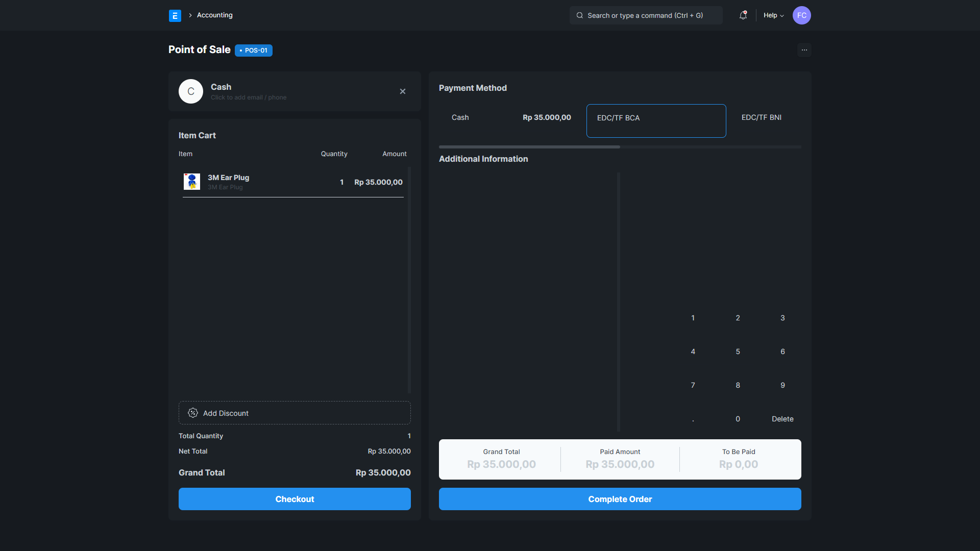This screenshot has height=551, width=980.
Task: Click the FC profile avatar
Action: tap(801, 15)
